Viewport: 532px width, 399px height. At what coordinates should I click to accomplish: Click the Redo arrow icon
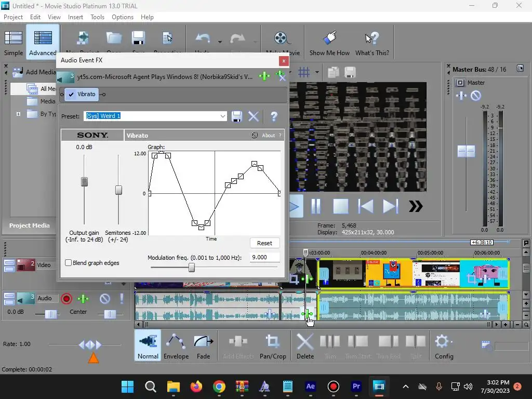237,38
